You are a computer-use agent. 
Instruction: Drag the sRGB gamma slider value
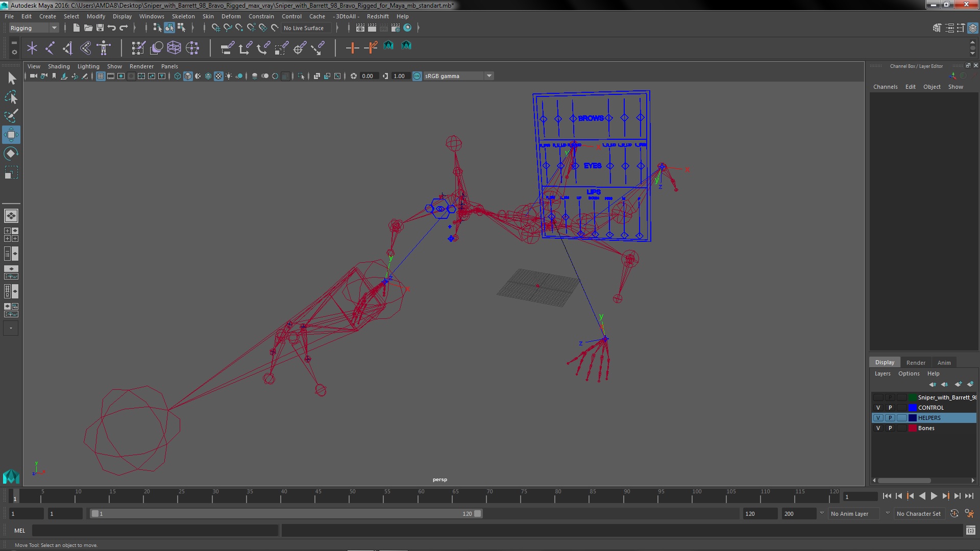coord(400,76)
